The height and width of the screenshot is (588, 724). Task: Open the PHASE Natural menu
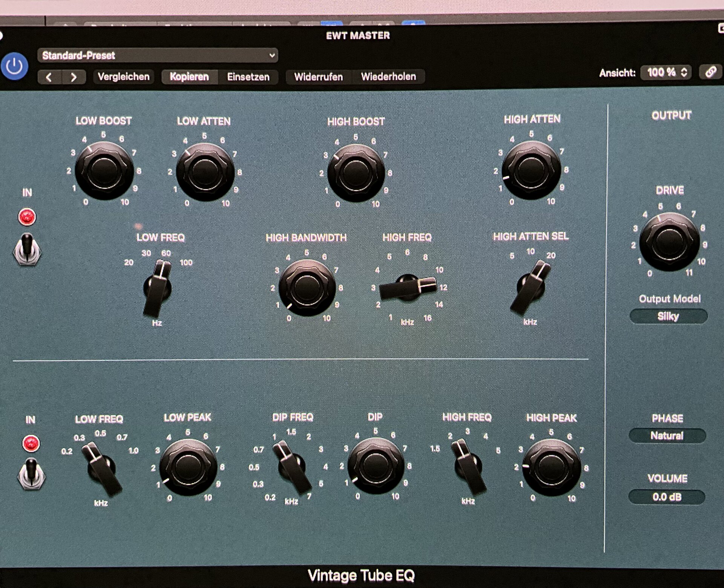[667, 436]
